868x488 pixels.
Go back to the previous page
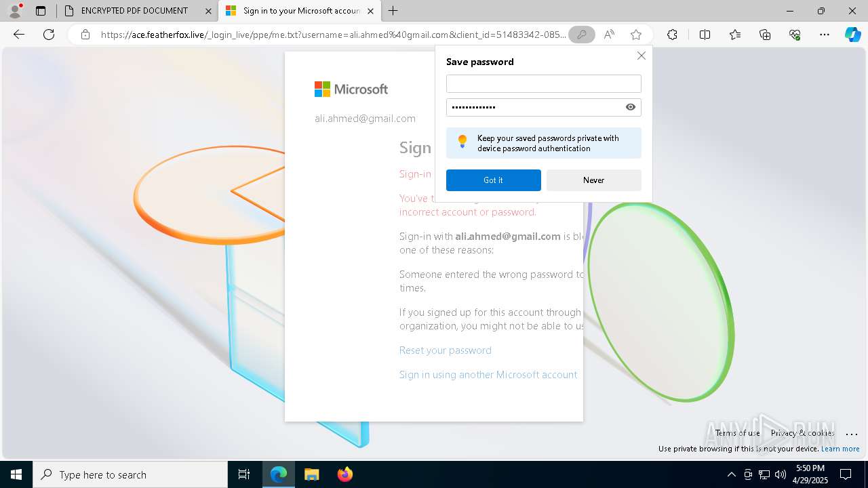point(19,35)
